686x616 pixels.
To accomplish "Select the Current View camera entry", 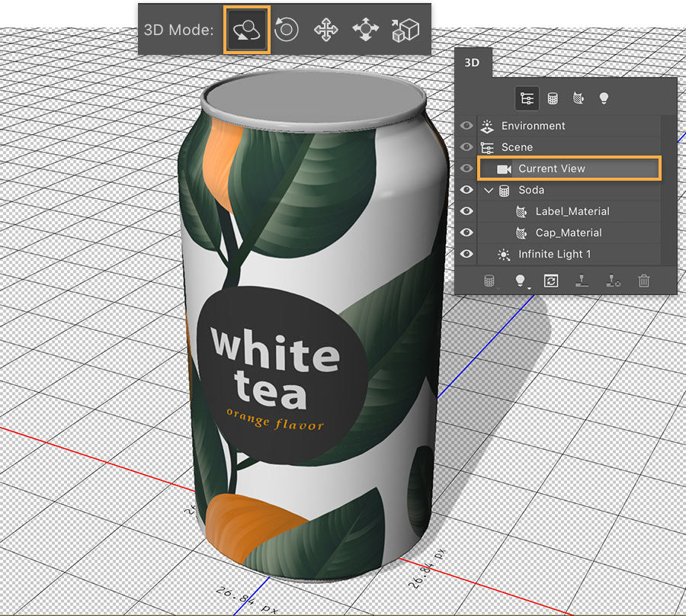I will click(568, 168).
